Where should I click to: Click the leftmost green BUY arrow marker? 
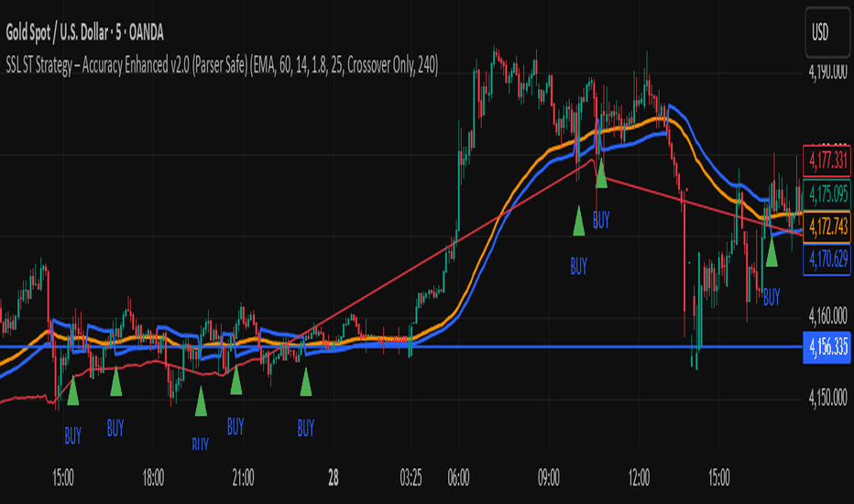72,391
